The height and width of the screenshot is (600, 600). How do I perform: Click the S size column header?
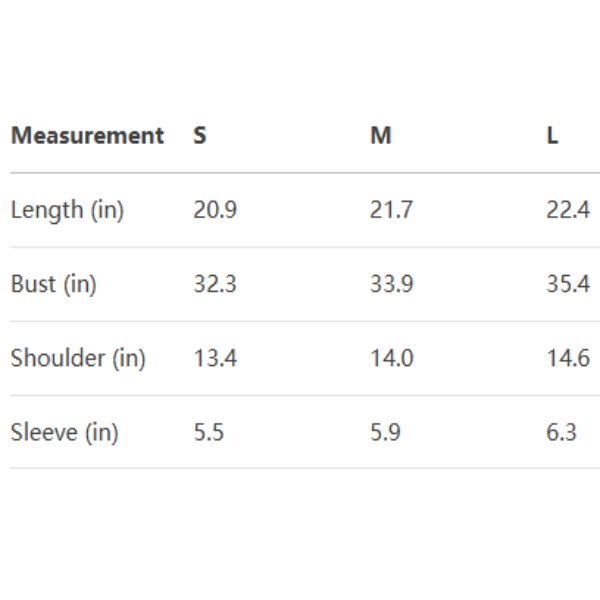tap(200, 136)
